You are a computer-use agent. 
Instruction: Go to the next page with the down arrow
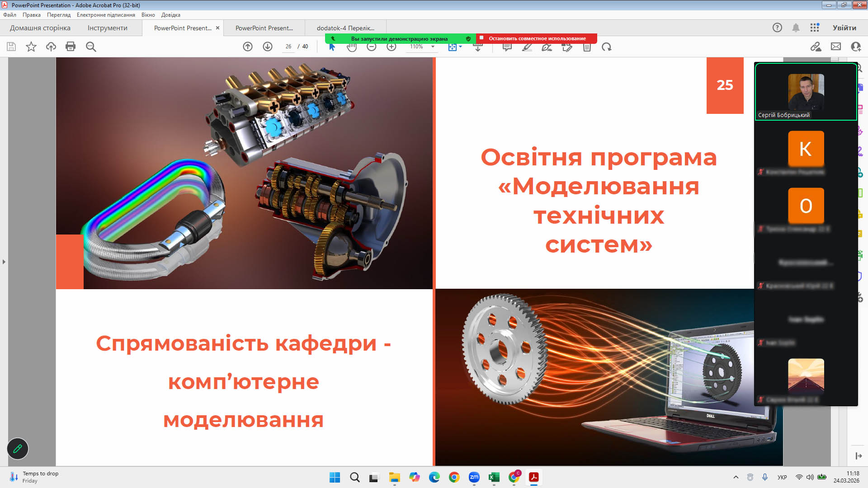point(268,47)
